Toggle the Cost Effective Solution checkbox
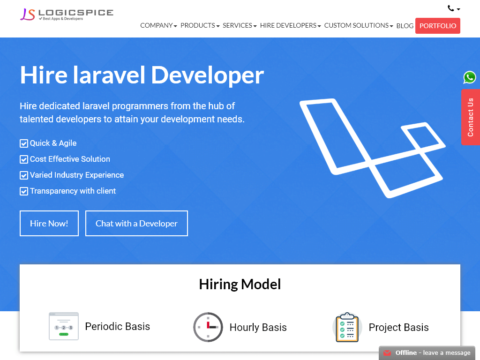The width and height of the screenshot is (480, 360). 24,159
